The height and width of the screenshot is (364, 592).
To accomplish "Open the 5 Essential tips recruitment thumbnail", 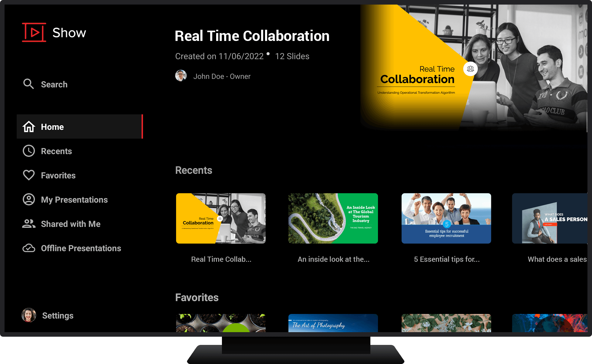I will [x=446, y=218].
